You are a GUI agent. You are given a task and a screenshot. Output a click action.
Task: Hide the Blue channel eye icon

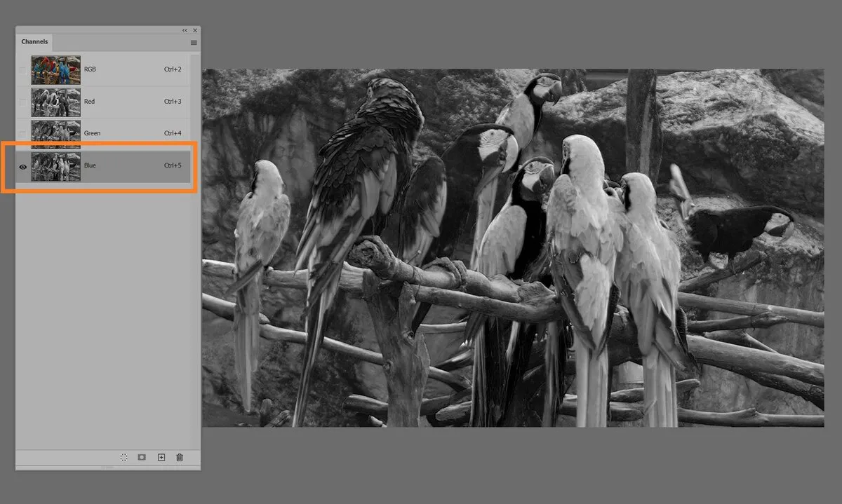pyautogui.click(x=23, y=166)
